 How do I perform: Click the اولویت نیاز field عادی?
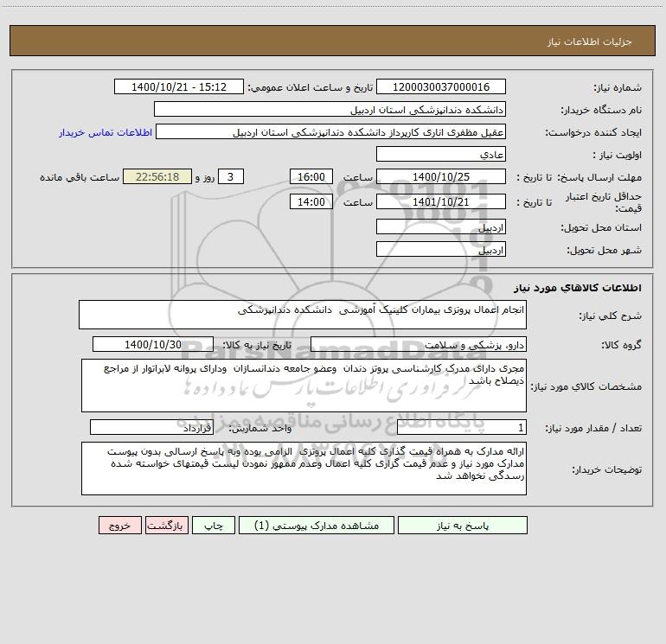pyautogui.click(x=441, y=154)
